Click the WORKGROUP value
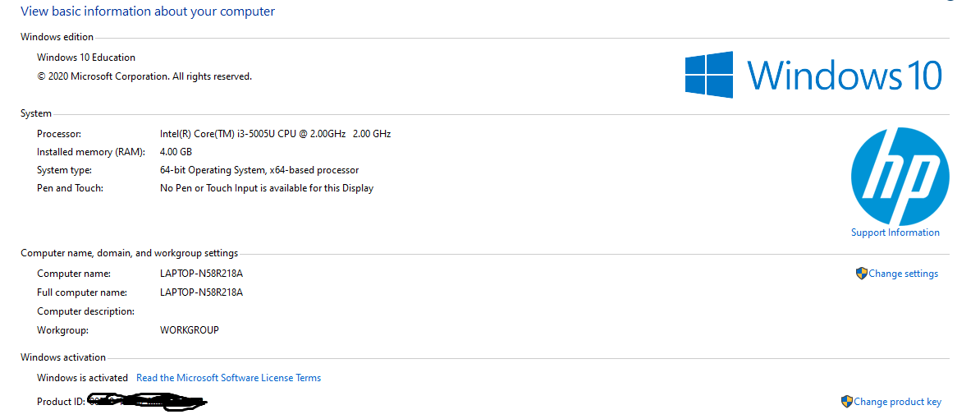This screenshot has width=980, height=419. pos(190,329)
